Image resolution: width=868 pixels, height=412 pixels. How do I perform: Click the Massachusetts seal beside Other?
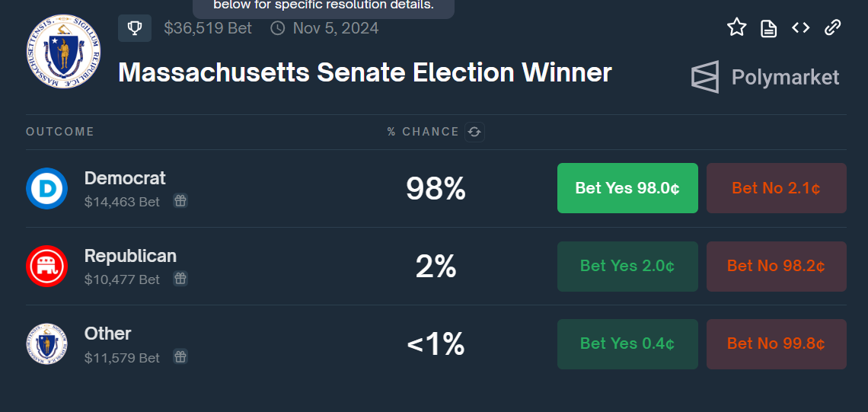[x=47, y=343]
